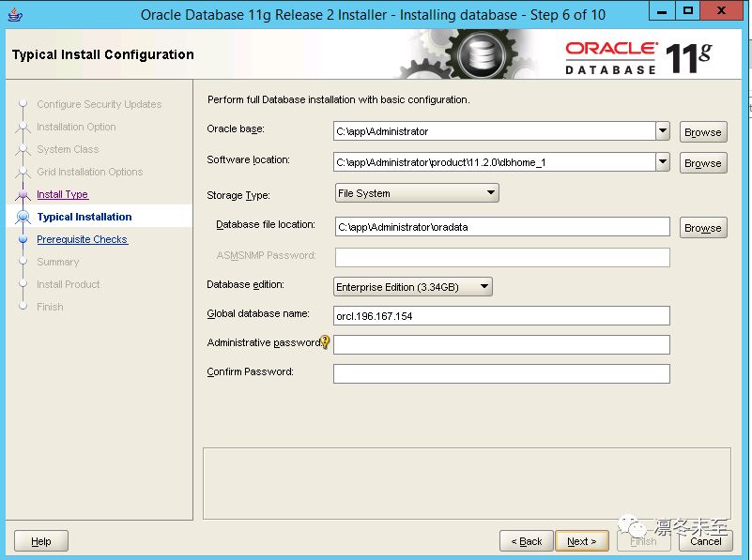
Task: Click the Configure Security Updates step label
Action: click(100, 104)
